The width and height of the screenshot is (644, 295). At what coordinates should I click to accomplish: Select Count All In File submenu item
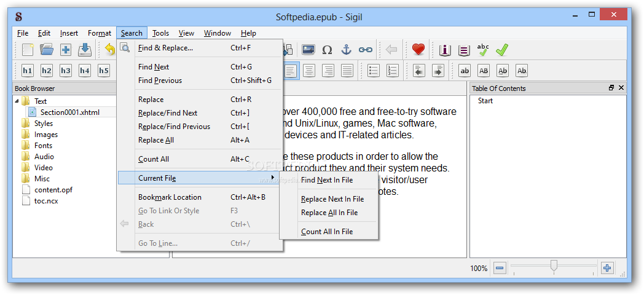329,231
